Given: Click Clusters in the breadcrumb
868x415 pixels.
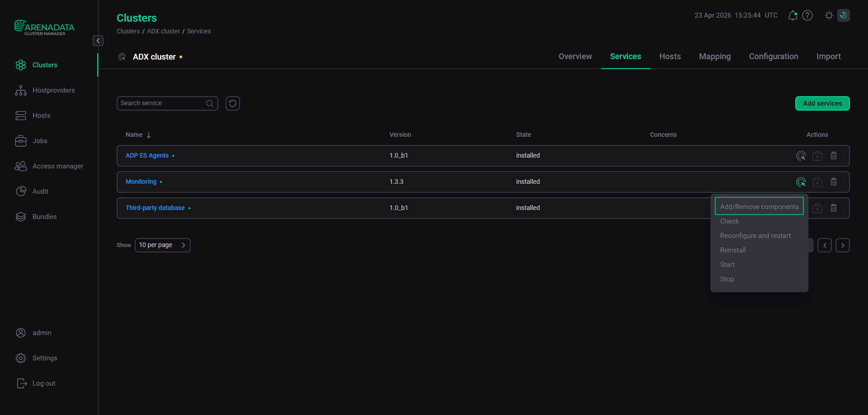Looking at the screenshot, I should tap(128, 31).
